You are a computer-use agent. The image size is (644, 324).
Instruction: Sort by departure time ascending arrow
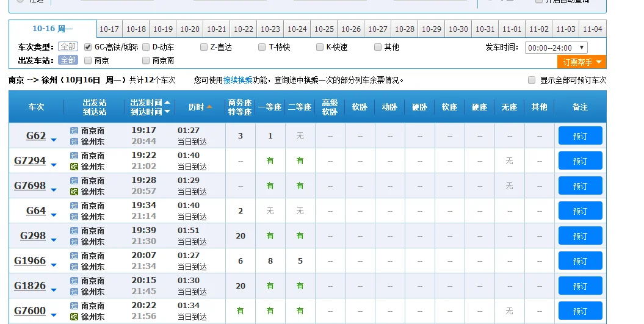167,103
